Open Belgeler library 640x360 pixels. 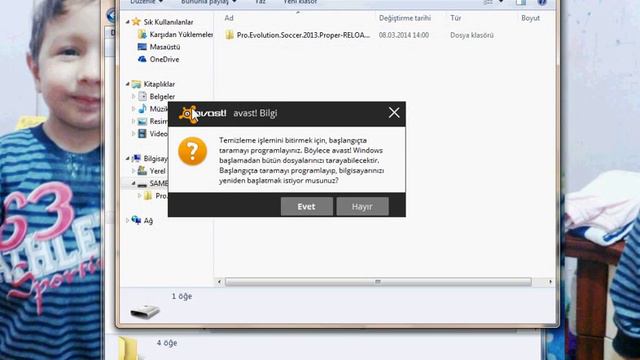tap(162, 97)
